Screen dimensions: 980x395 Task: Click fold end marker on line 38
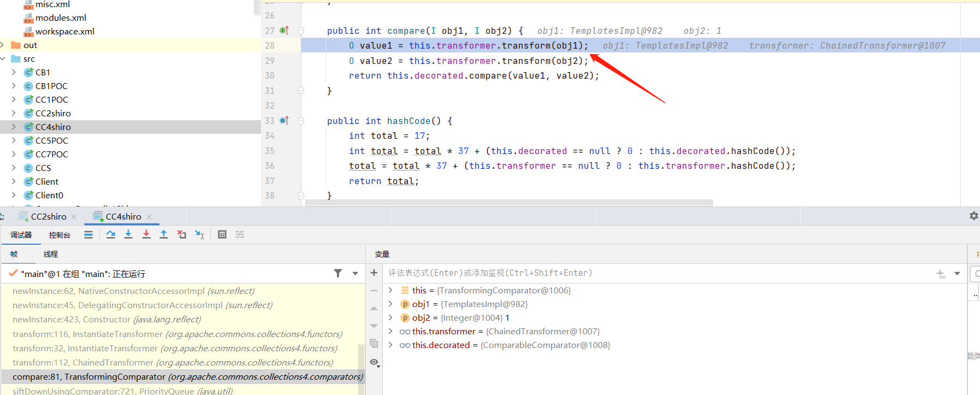tap(301, 196)
